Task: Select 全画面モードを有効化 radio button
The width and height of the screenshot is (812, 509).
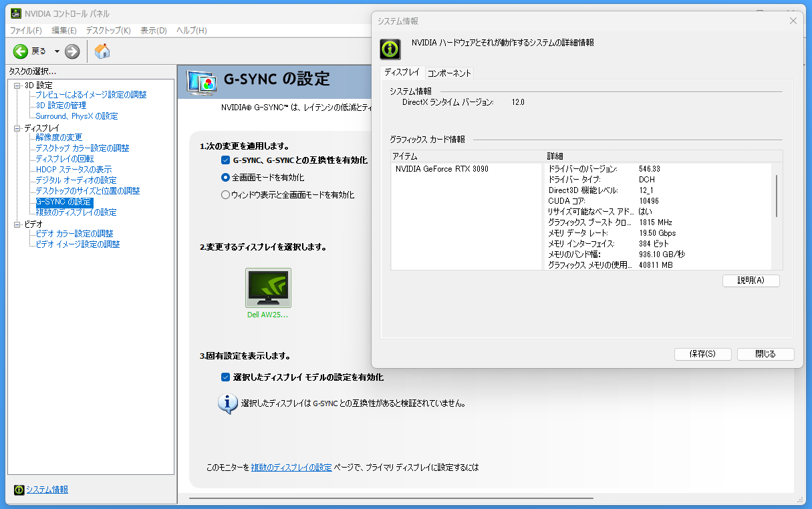Action: pos(225,178)
